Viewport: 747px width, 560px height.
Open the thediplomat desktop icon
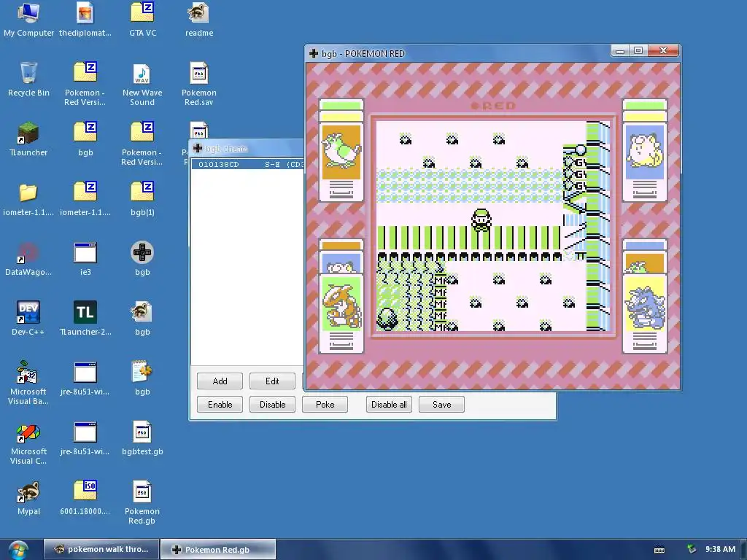pos(85,19)
